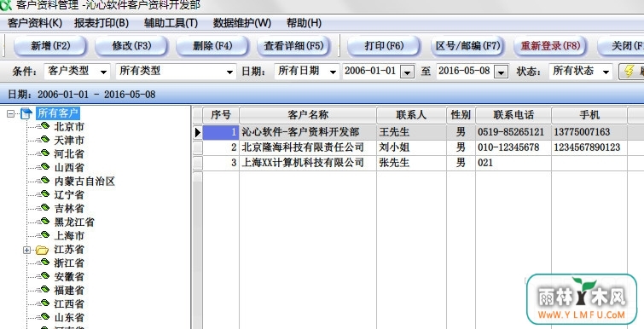
Task: Click the tag icon beside 天津市
Action: [45, 140]
